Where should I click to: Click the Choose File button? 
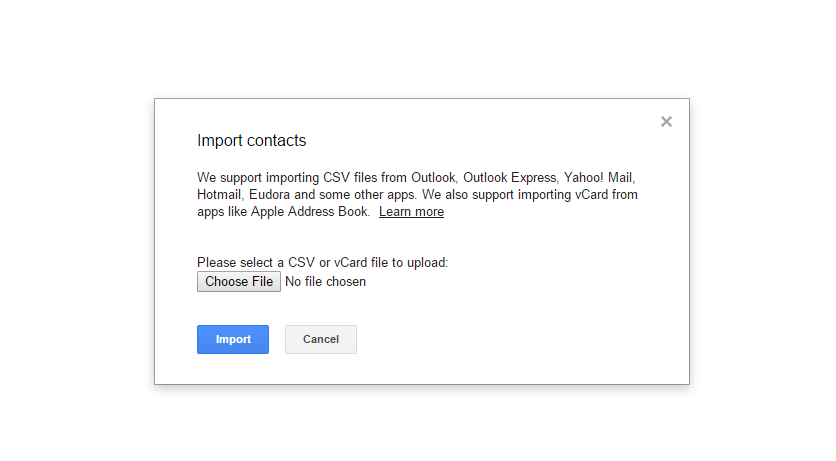[x=239, y=282]
